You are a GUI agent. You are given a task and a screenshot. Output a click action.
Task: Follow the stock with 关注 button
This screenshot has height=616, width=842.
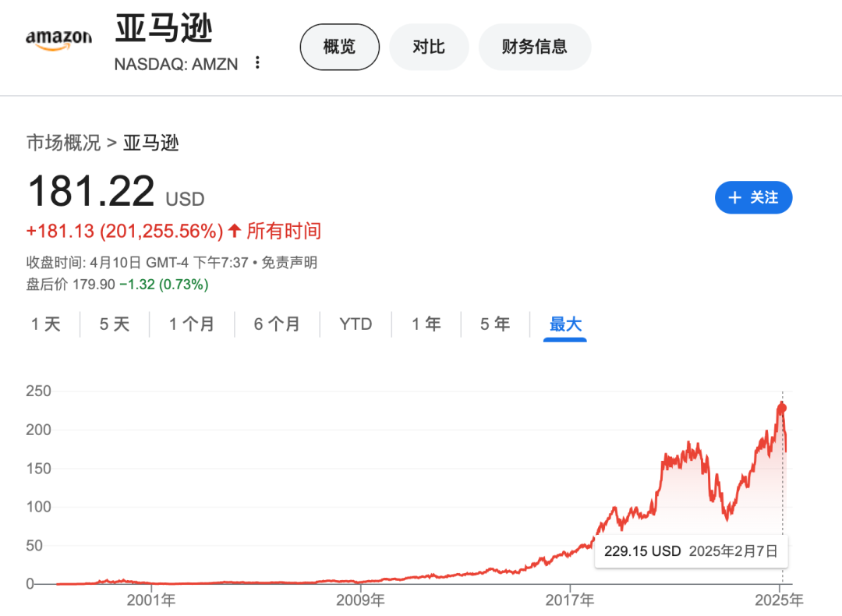point(753,197)
